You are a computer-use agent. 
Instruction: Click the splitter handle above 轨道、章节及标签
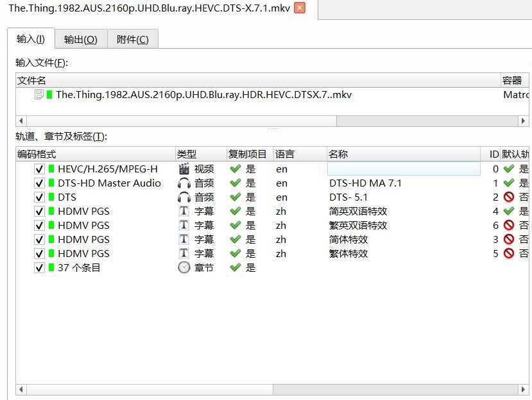(273, 128)
